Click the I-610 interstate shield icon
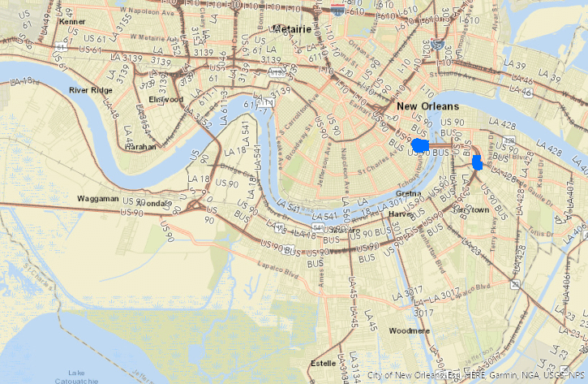 tap(338, 10)
